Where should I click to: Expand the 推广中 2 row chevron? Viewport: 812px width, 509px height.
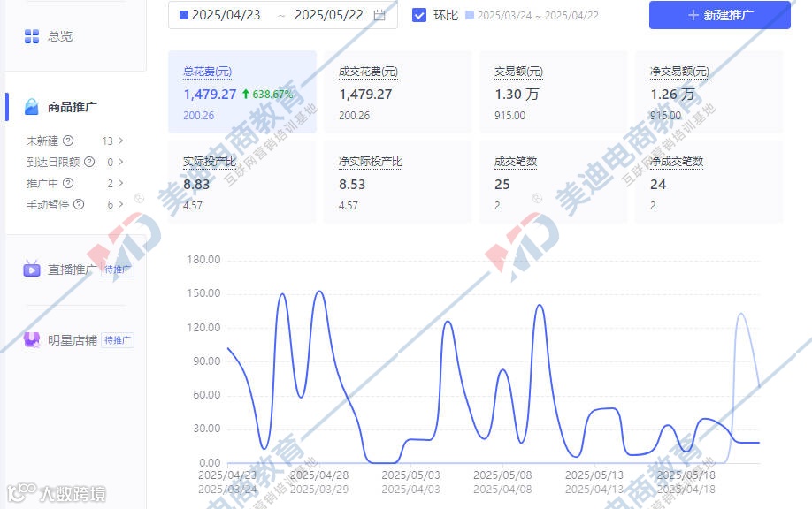pyautogui.click(x=120, y=183)
